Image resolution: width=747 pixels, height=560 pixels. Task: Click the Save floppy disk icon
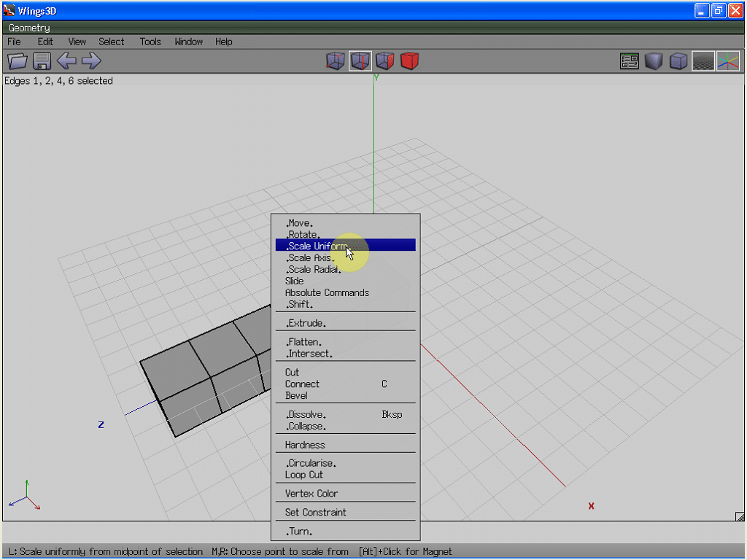(42, 61)
